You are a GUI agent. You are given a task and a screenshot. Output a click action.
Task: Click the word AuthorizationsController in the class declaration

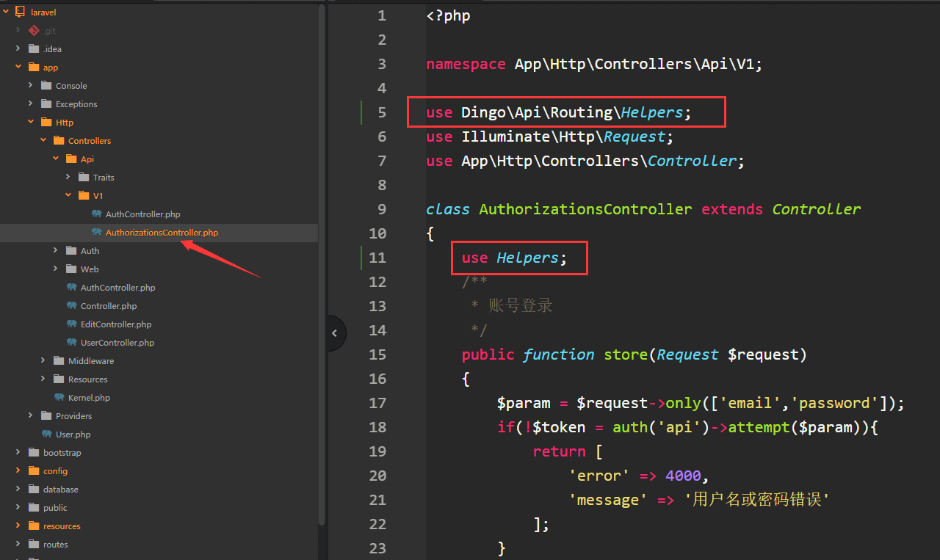585,209
